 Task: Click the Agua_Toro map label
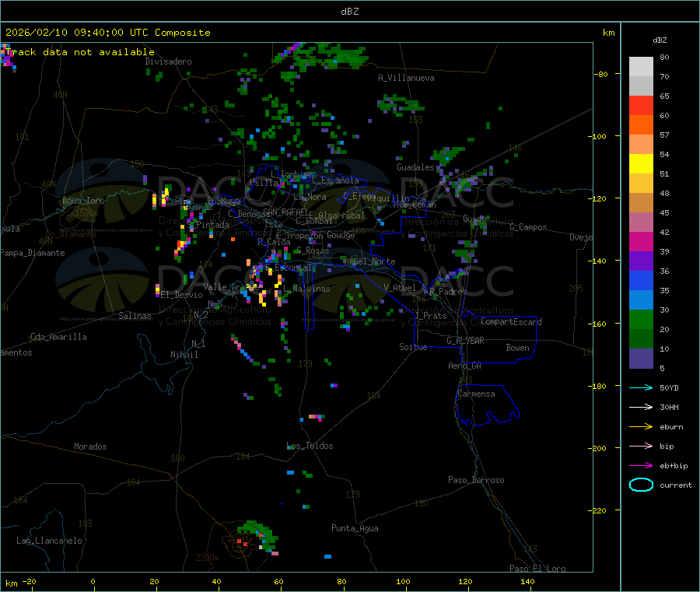(x=83, y=201)
